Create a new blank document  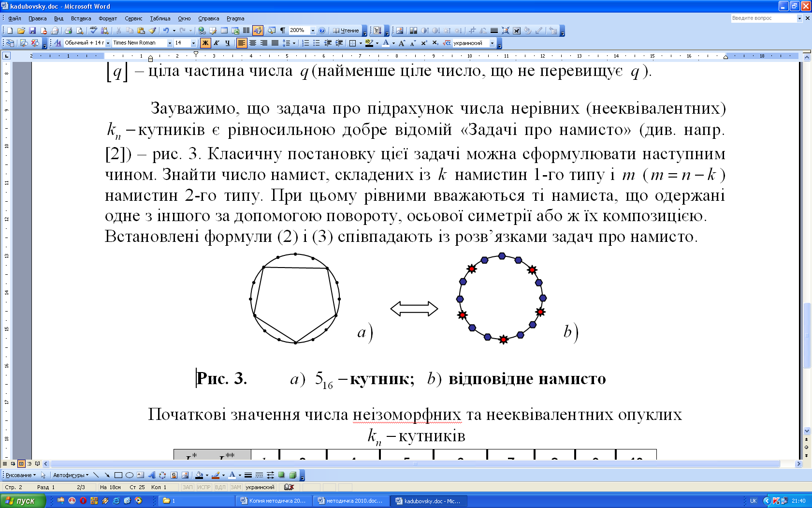pos(10,30)
